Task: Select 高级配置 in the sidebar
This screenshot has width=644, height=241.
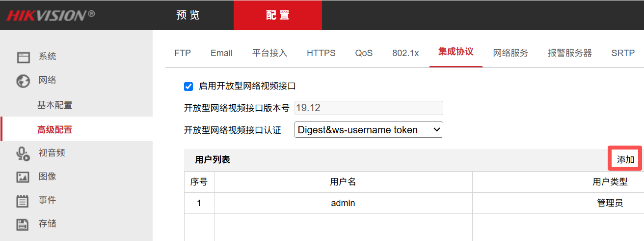Action: point(54,130)
